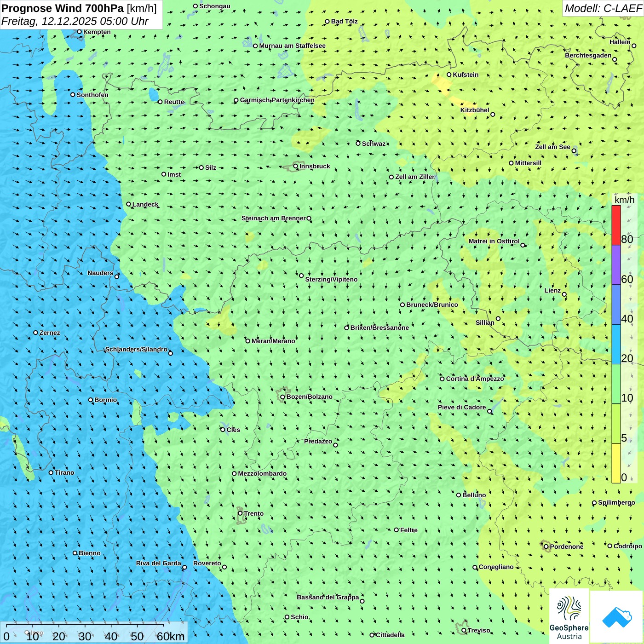
Task: Click the Schwaz label
Action: pyautogui.click(x=374, y=144)
